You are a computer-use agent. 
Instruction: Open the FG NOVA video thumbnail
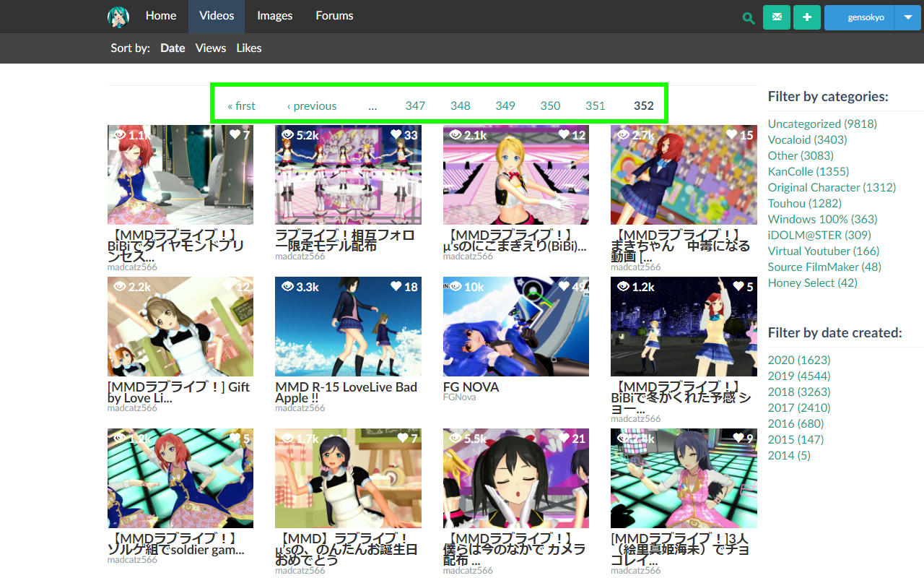click(516, 327)
